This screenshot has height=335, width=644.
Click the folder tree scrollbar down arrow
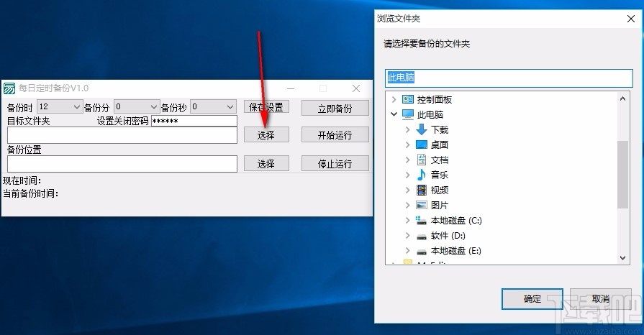click(x=622, y=258)
